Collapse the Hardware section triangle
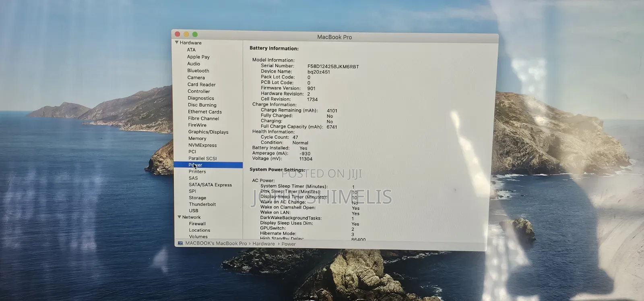This screenshot has height=301, width=644. [x=176, y=42]
